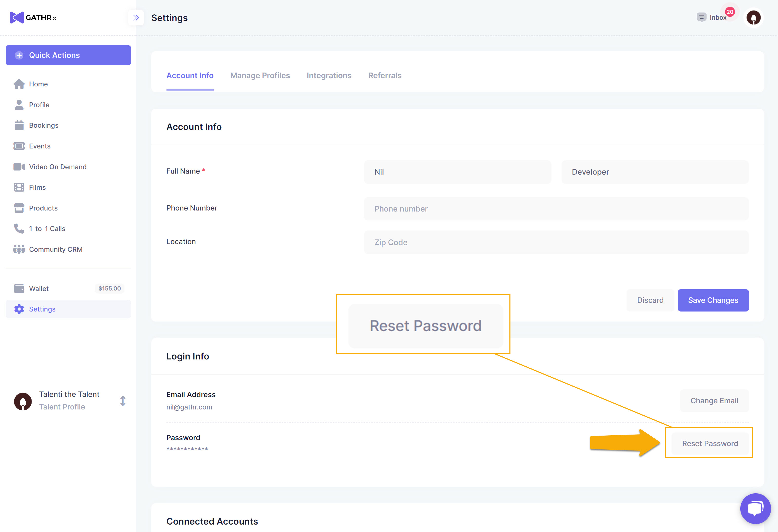This screenshot has width=778, height=532.
Task: Open user avatar menu top right
Action: tap(753, 18)
